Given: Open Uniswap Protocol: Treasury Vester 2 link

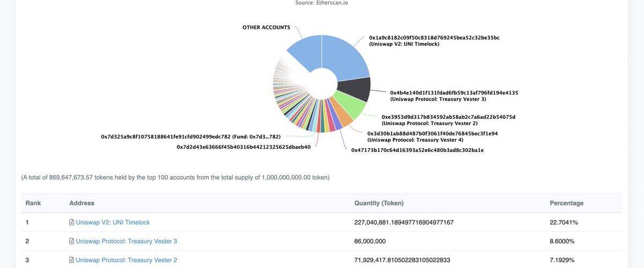Looking at the screenshot, I should pyautogui.click(x=126, y=260).
